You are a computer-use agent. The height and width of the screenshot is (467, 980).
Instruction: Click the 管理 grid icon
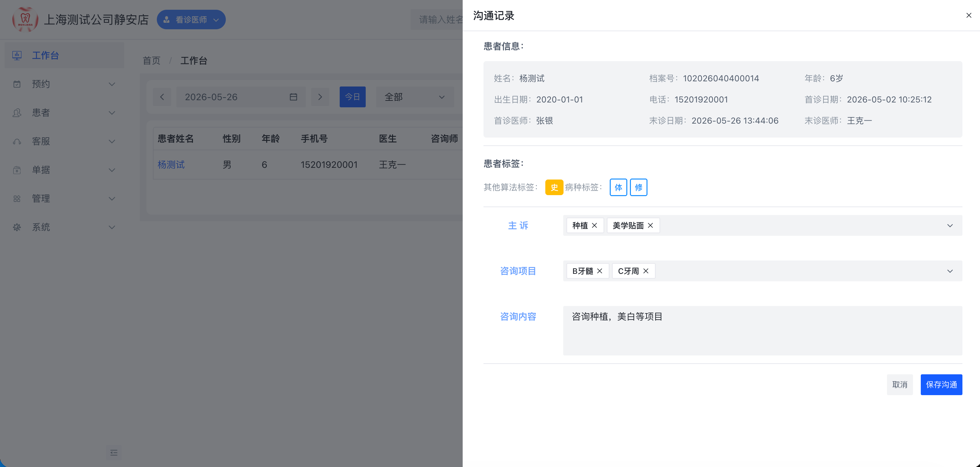[17, 198]
